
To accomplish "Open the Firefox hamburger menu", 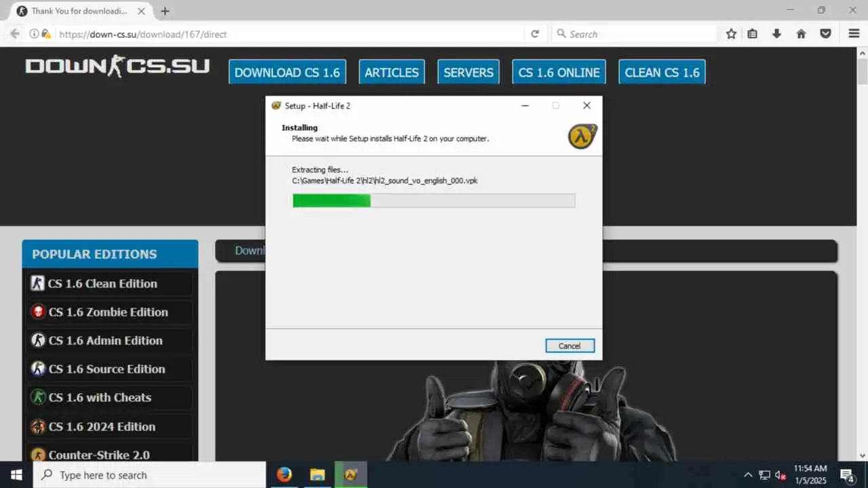I will 854,34.
